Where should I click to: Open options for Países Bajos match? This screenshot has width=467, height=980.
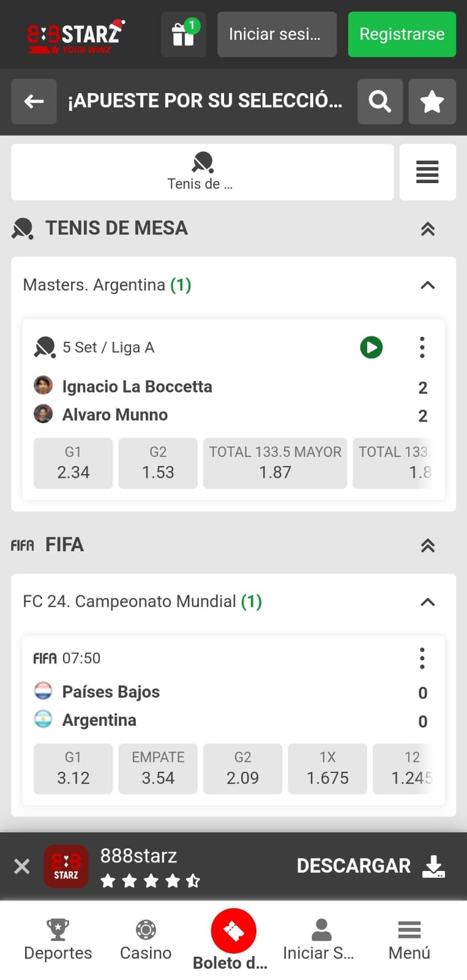tap(422, 658)
